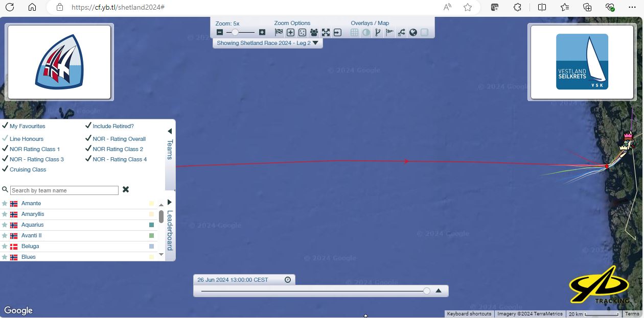
Task: Click the timeline playback slider handle
Action: point(427,290)
